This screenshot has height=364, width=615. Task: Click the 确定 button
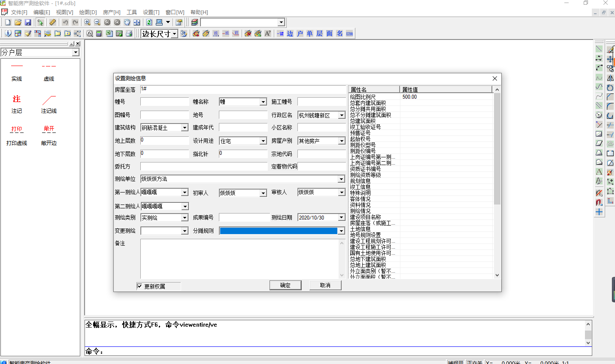285,286
